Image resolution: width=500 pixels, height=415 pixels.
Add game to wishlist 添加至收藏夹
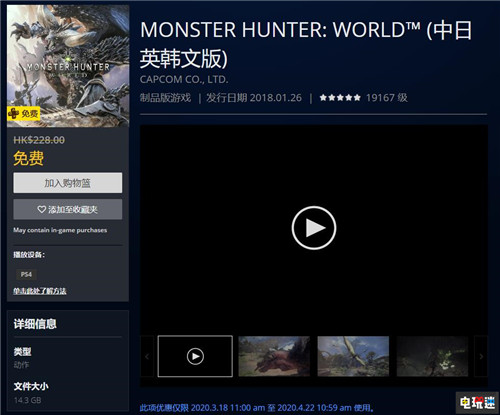click(x=68, y=209)
